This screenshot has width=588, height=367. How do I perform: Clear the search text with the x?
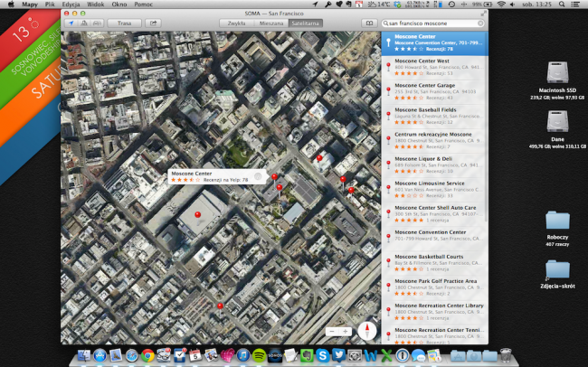480,24
